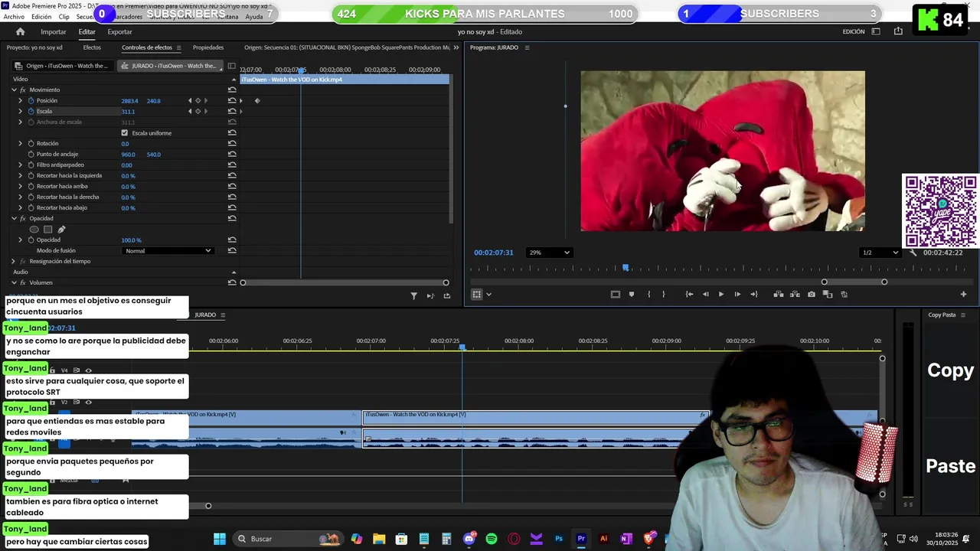Click the program monitor zoom scroll bar

tap(854, 282)
